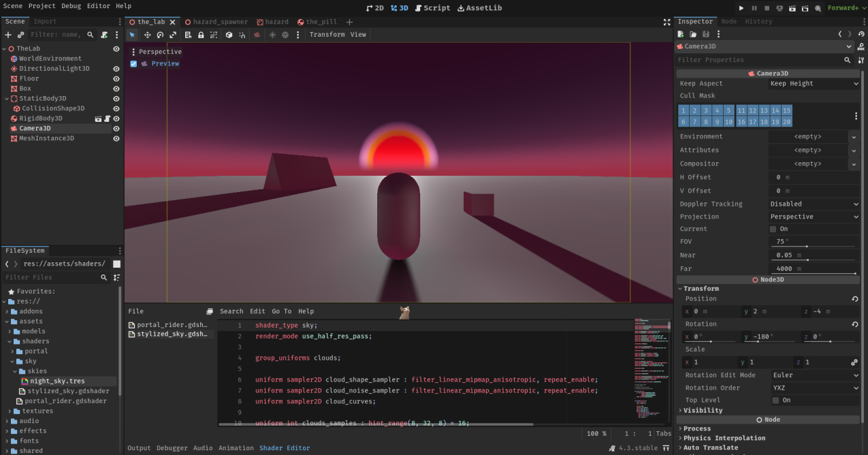Run the project with the play icon
Viewport: 868px width, 455px height.
point(741,8)
